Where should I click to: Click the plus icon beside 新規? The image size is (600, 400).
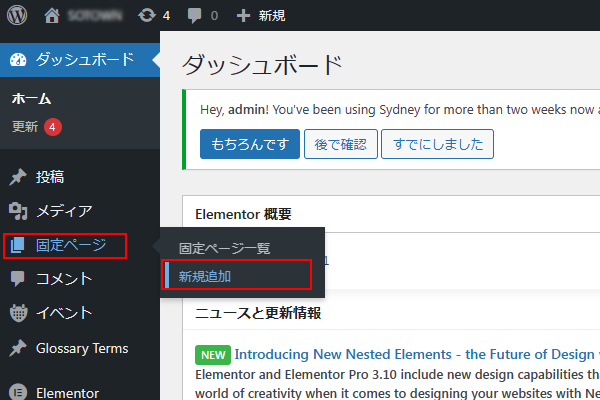click(x=243, y=16)
